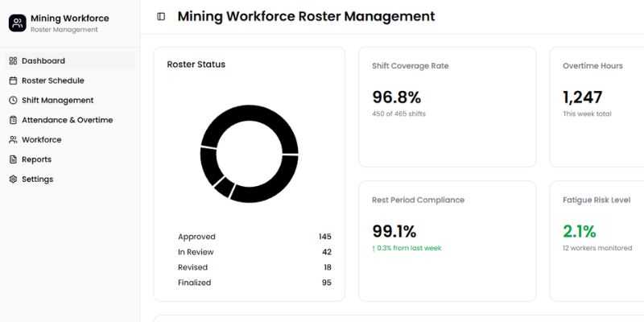This screenshot has height=322, width=644.
Task: Open Roster Schedule in sidebar
Action: (x=70, y=80)
